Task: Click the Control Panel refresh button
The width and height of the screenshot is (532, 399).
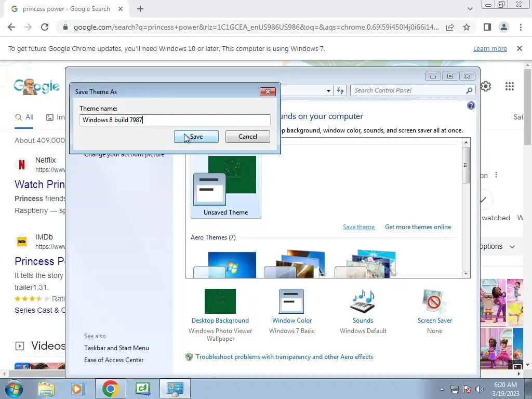Action: 340,90
